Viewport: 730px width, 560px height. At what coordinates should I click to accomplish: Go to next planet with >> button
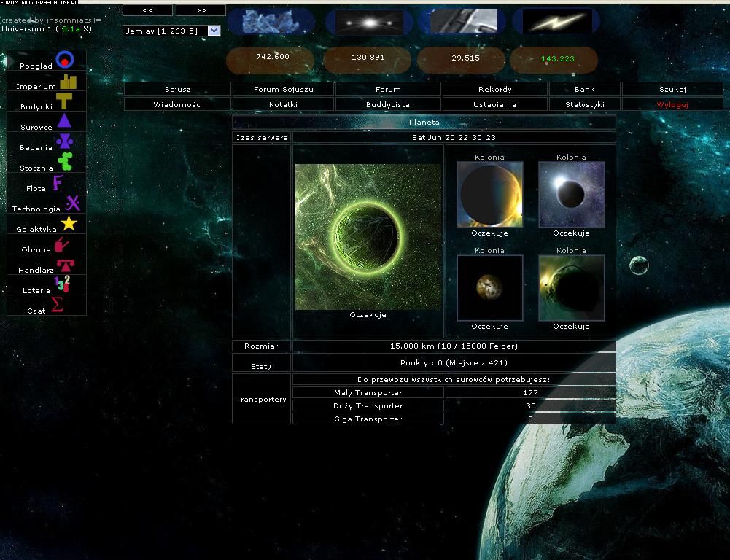pyautogui.click(x=201, y=10)
